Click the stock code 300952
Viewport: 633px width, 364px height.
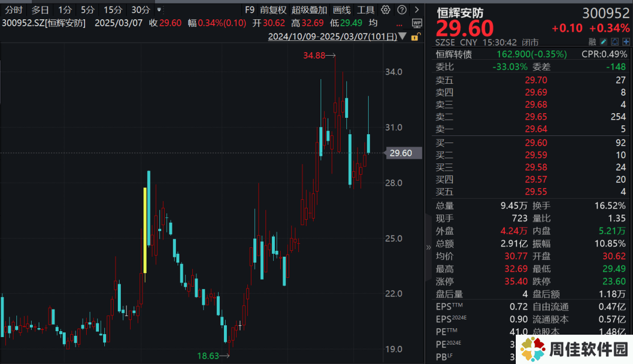pyautogui.click(x=606, y=13)
